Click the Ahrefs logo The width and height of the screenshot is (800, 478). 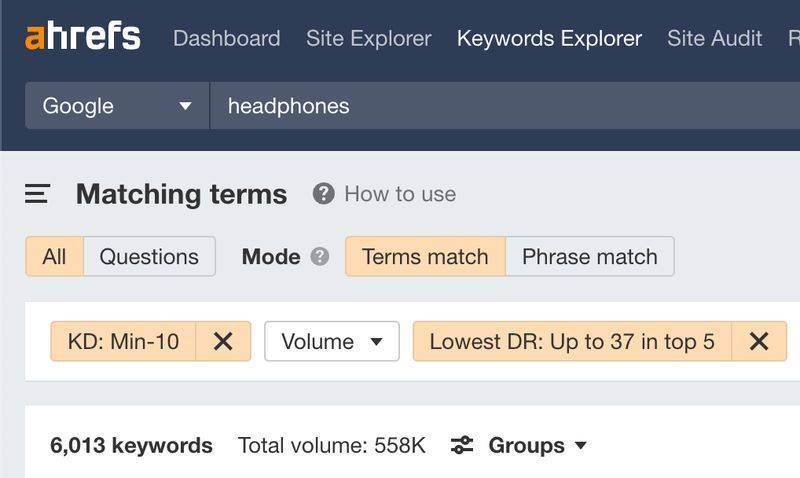(x=83, y=38)
